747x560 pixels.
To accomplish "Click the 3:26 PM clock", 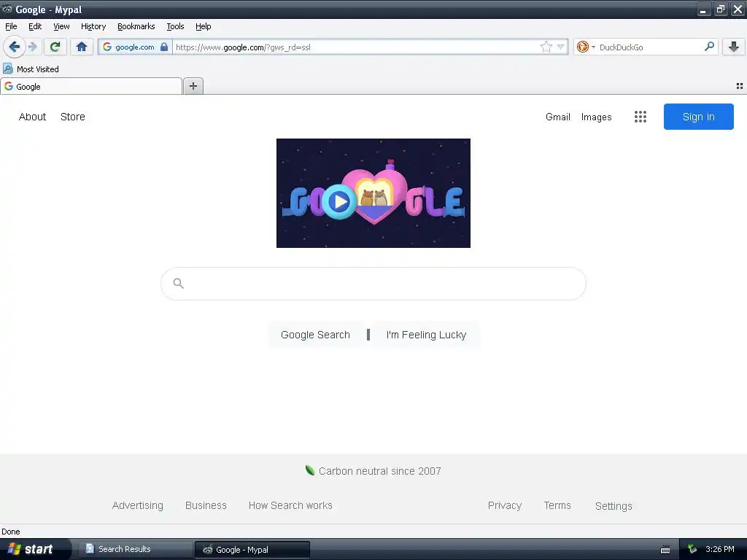I will point(720,549).
